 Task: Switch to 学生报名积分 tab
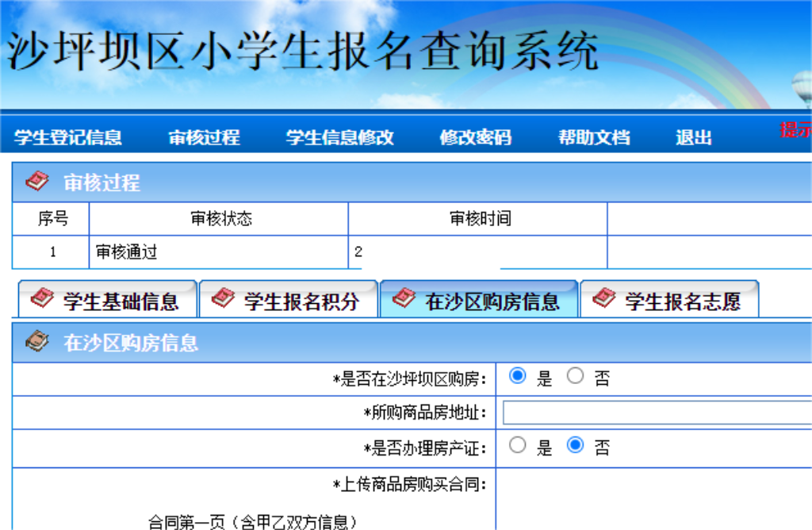[289, 299]
